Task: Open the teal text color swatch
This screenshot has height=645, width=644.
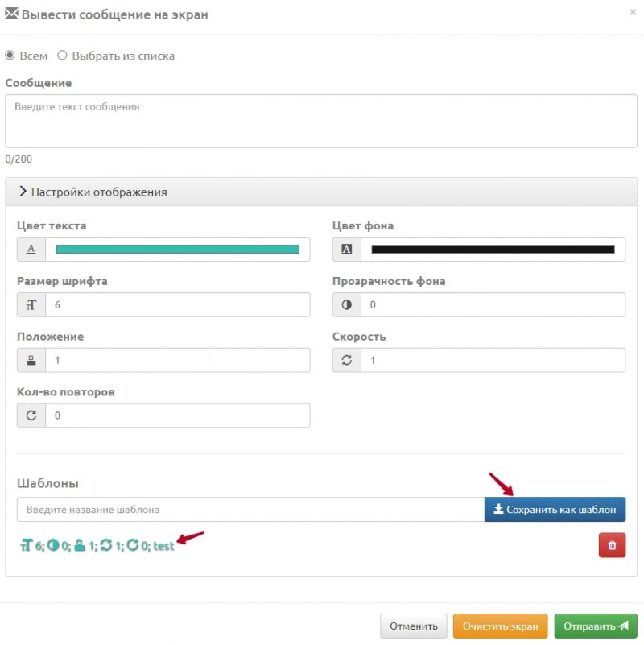Action: click(x=177, y=250)
